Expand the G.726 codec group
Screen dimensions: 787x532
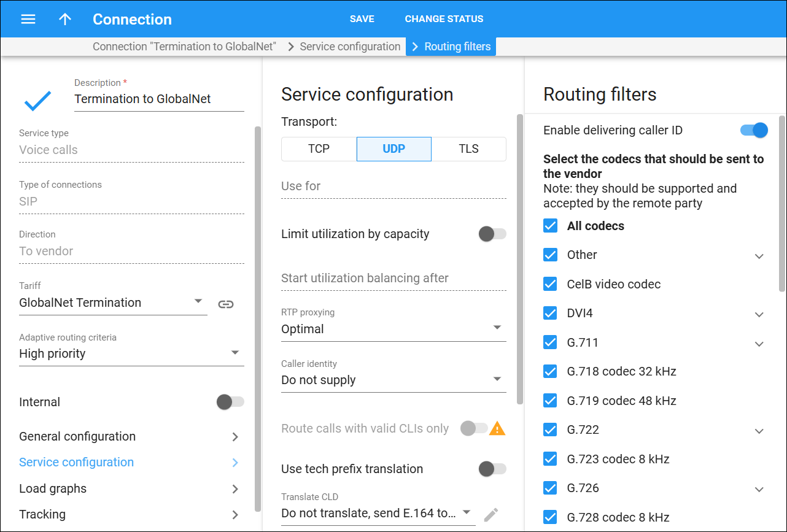tap(759, 489)
